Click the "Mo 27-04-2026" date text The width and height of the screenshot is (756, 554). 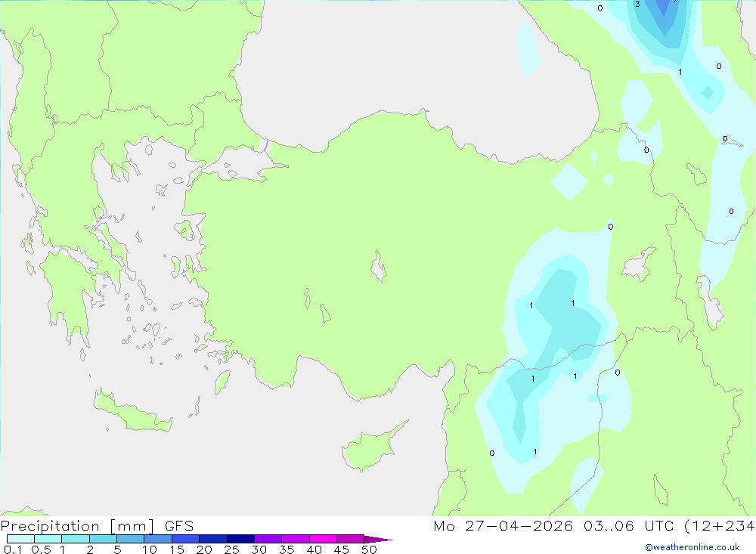point(503,525)
